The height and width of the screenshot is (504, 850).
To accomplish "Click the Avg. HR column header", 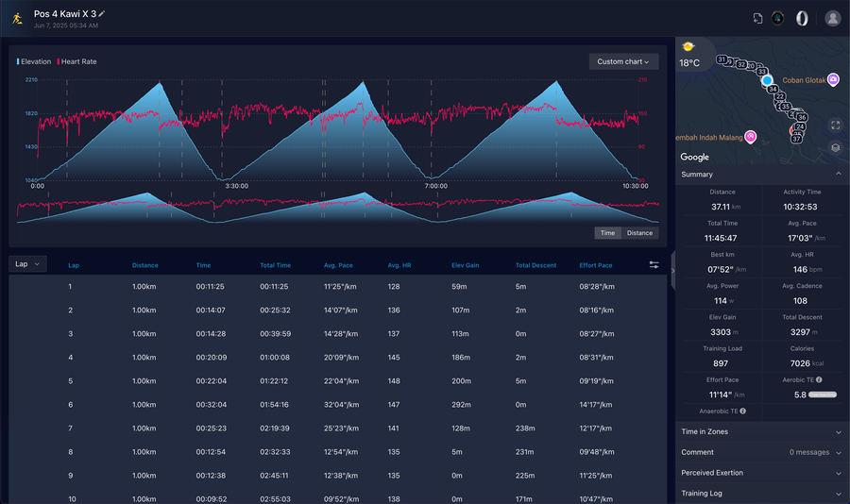I will pyautogui.click(x=399, y=265).
